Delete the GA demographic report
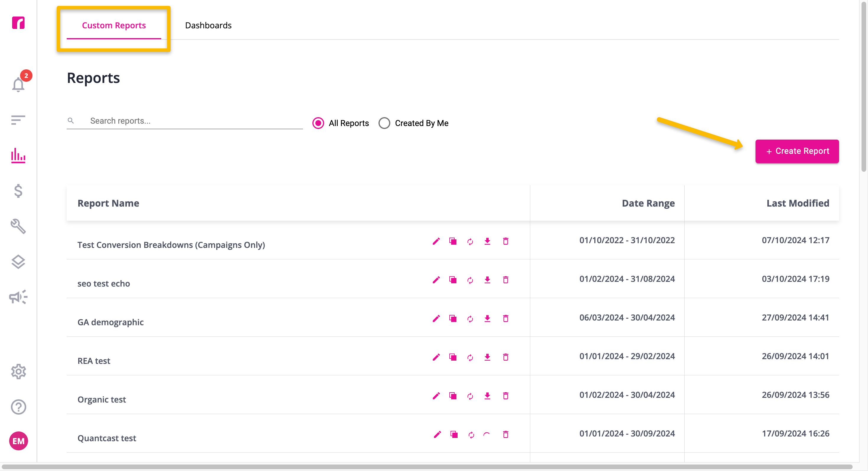This screenshot has width=868, height=471. [x=505, y=318]
